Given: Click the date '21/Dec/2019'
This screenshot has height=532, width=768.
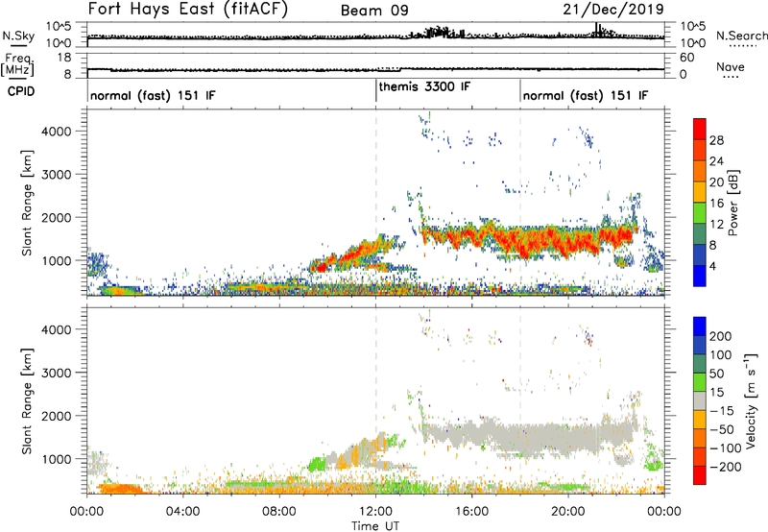Looking at the screenshot, I should (613, 9).
